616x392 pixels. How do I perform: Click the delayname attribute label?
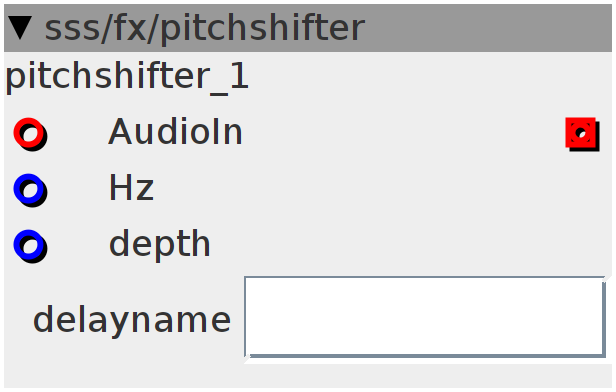tap(132, 320)
